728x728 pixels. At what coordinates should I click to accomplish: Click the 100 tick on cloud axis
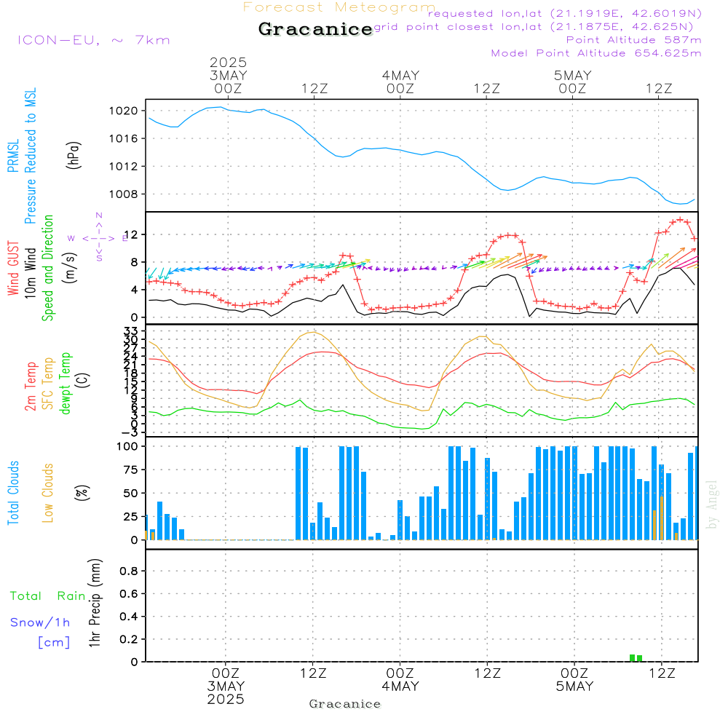[127, 447]
